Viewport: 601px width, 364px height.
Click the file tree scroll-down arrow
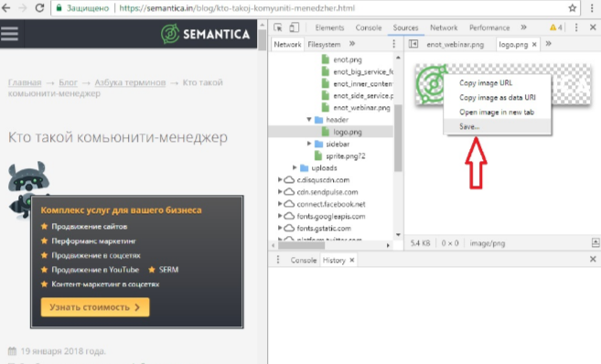pyautogui.click(x=398, y=234)
